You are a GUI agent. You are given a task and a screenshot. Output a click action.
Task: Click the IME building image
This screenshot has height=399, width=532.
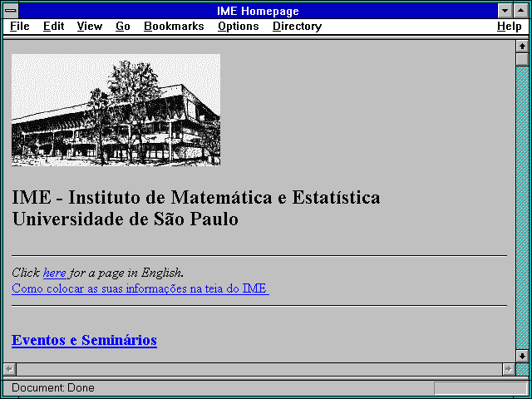(x=116, y=110)
